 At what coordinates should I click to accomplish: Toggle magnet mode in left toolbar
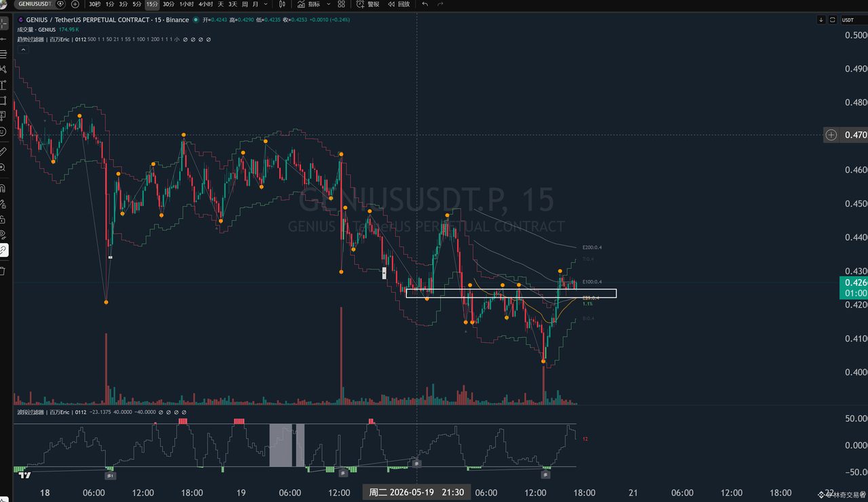3,188
